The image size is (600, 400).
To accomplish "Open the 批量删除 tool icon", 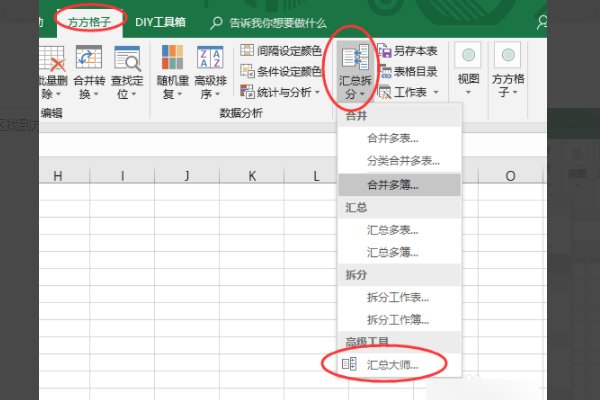I will [53, 58].
